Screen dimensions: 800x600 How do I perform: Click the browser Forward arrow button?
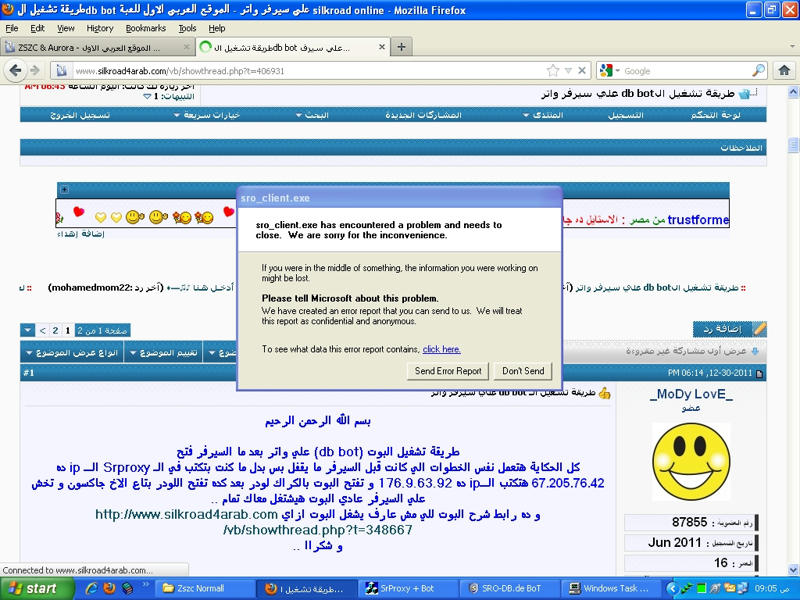click(35, 70)
